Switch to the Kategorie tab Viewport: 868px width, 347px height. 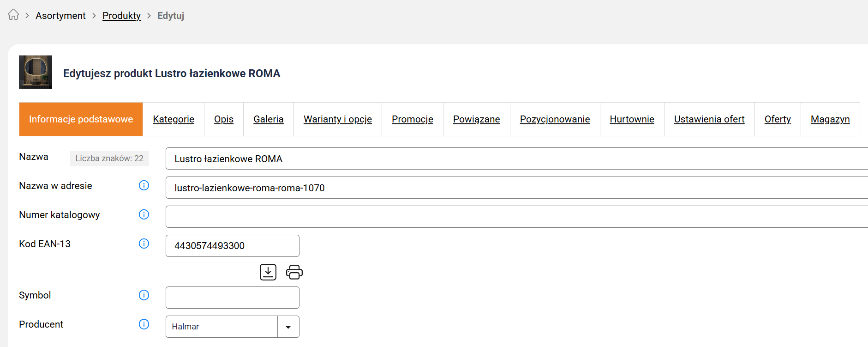pos(174,119)
